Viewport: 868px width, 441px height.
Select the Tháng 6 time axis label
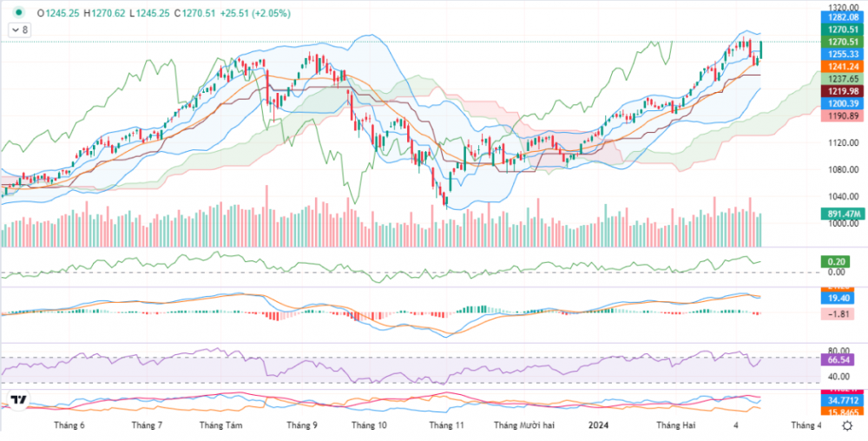click(69, 425)
